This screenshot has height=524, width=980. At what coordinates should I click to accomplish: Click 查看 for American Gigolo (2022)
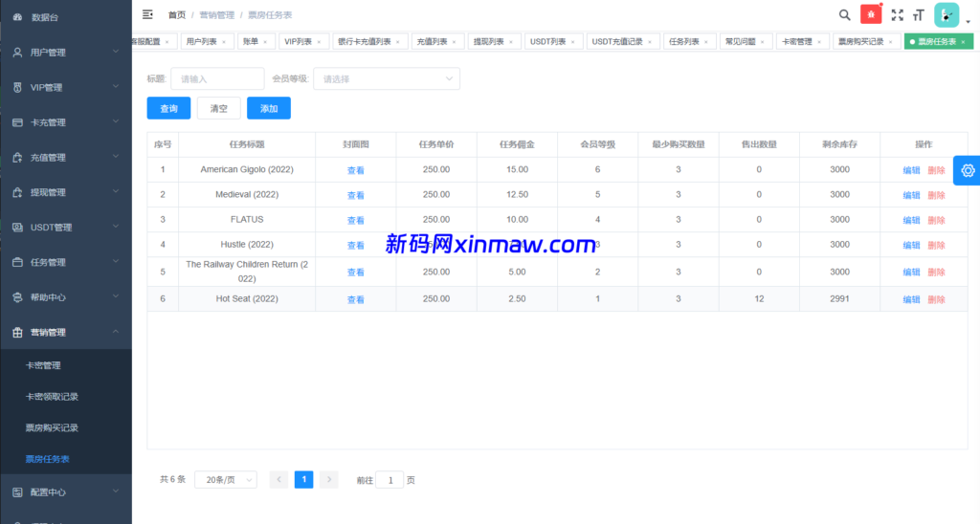tap(356, 170)
